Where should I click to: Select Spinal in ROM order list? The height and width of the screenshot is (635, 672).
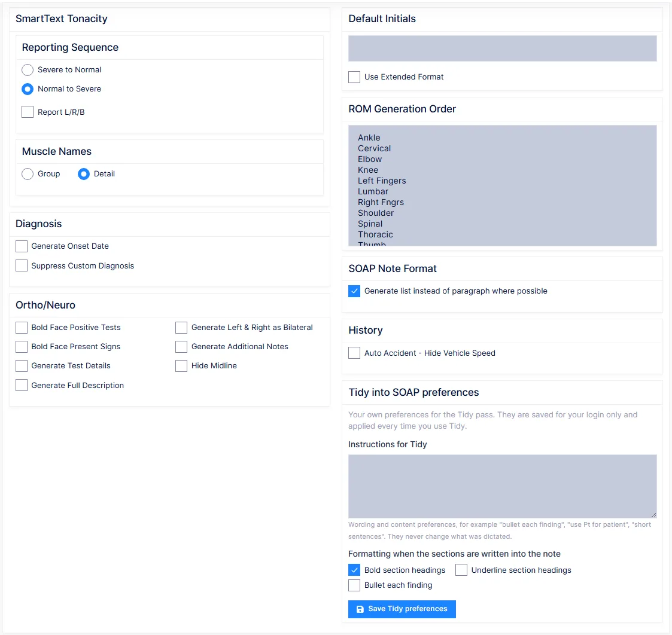[x=370, y=224]
